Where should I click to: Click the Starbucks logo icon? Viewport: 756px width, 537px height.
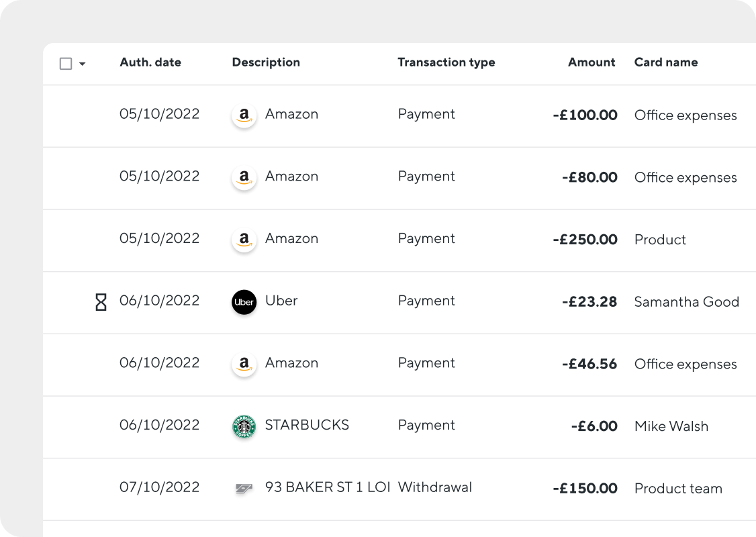(x=244, y=426)
